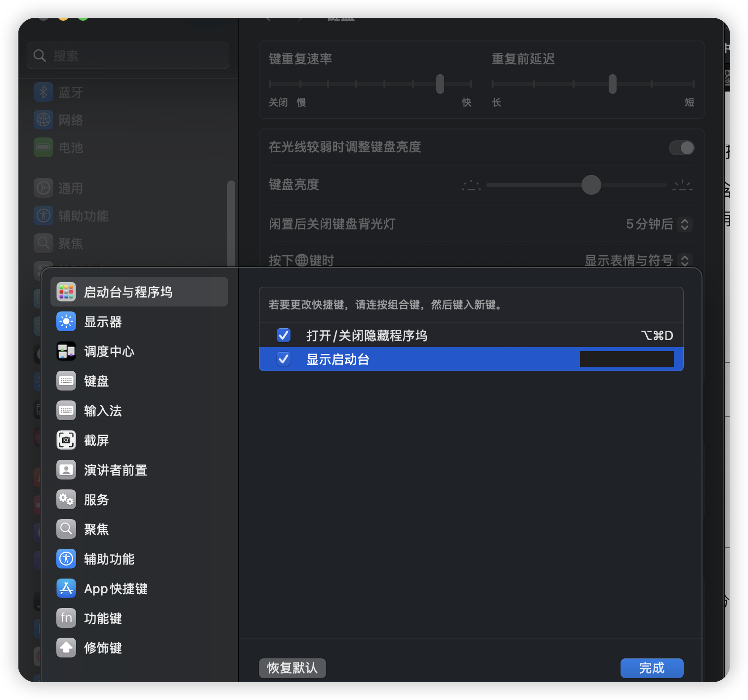Screen dimensions: 748x700
Task: Uncheck the 显示启动台 checkbox
Action: (x=284, y=359)
